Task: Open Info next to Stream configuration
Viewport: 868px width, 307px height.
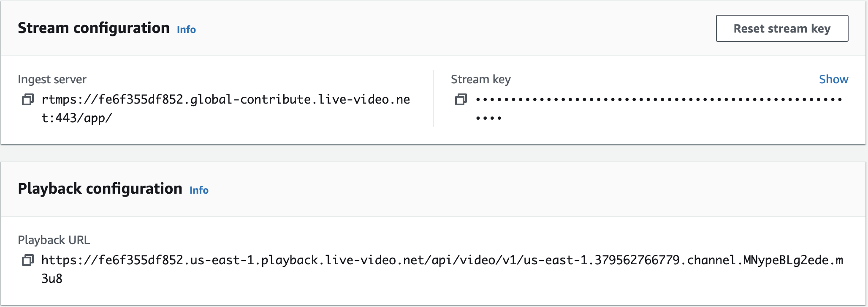Action: click(186, 30)
